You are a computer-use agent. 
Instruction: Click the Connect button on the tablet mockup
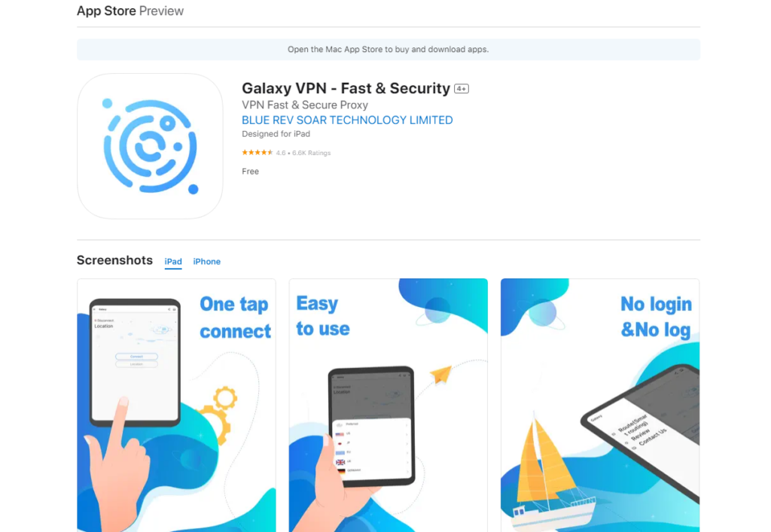(136, 357)
